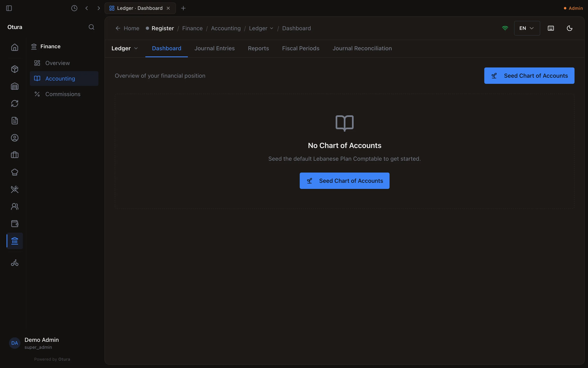Open the user circle icon in rail
The image size is (588, 368).
(x=14, y=138)
